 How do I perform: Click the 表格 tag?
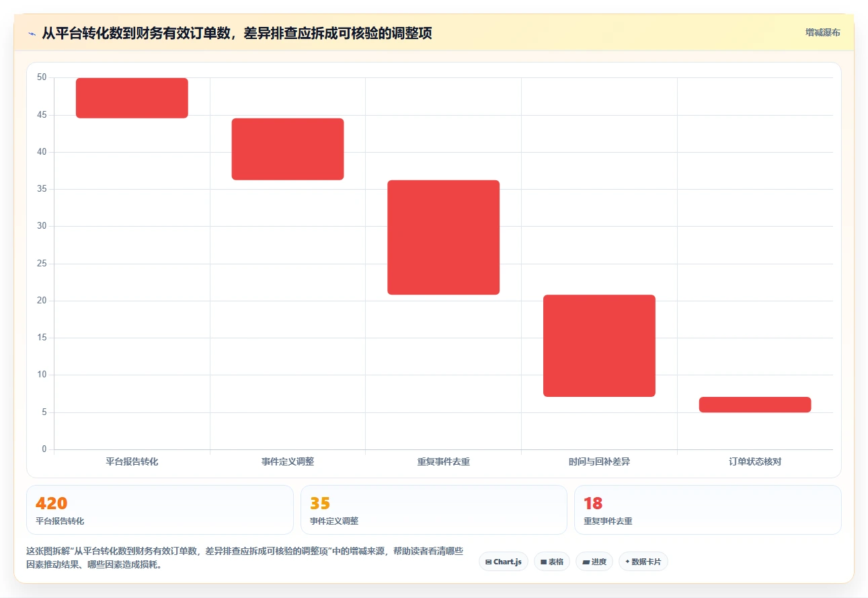[552, 562]
